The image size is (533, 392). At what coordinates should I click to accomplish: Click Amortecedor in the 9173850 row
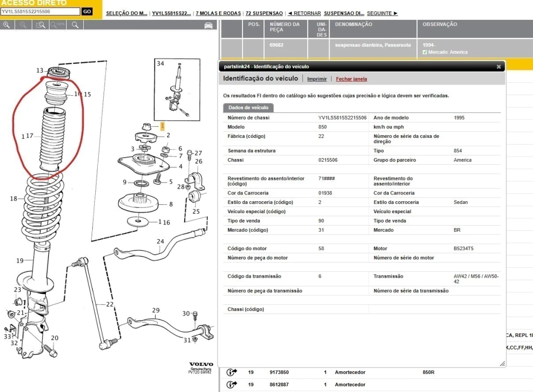350,372
